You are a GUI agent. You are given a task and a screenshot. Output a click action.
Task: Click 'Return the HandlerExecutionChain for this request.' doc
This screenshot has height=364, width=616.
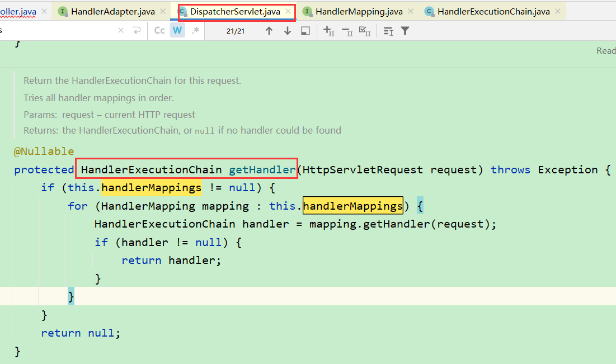click(x=133, y=81)
